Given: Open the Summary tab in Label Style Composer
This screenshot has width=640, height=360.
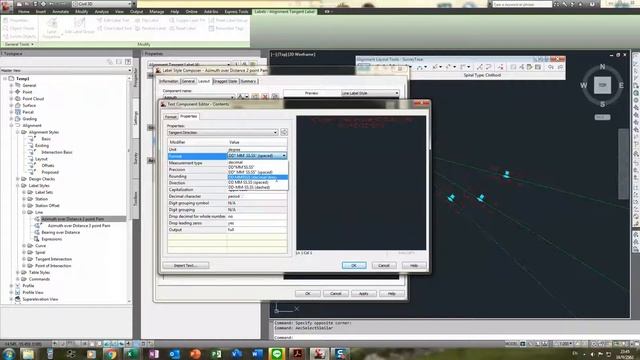Looking at the screenshot, I should click(x=248, y=81).
